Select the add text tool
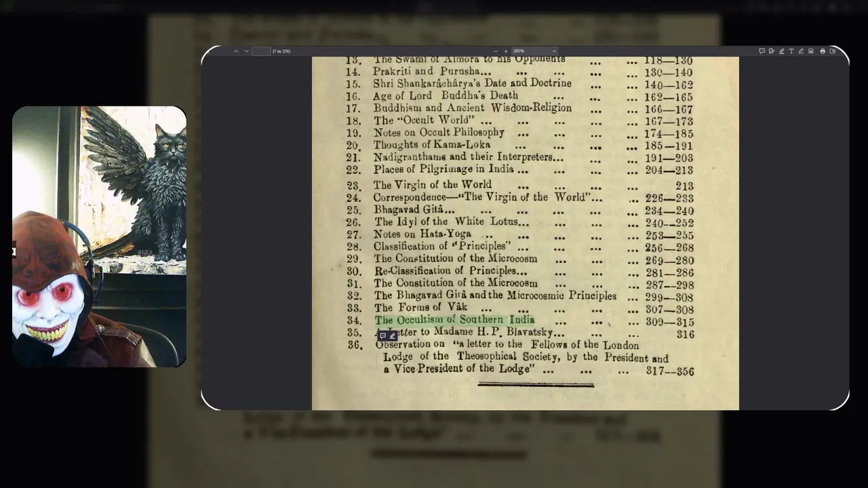This screenshot has width=868, height=488. click(791, 51)
